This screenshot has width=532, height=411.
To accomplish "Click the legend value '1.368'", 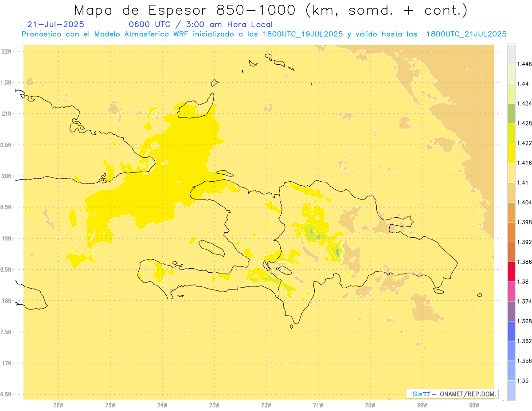I will click(x=524, y=321).
